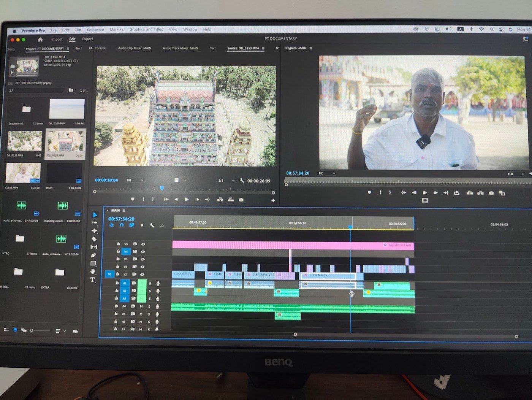
Task: Open Source monitor Fit zoom dropdown
Action: pos(135,180)
